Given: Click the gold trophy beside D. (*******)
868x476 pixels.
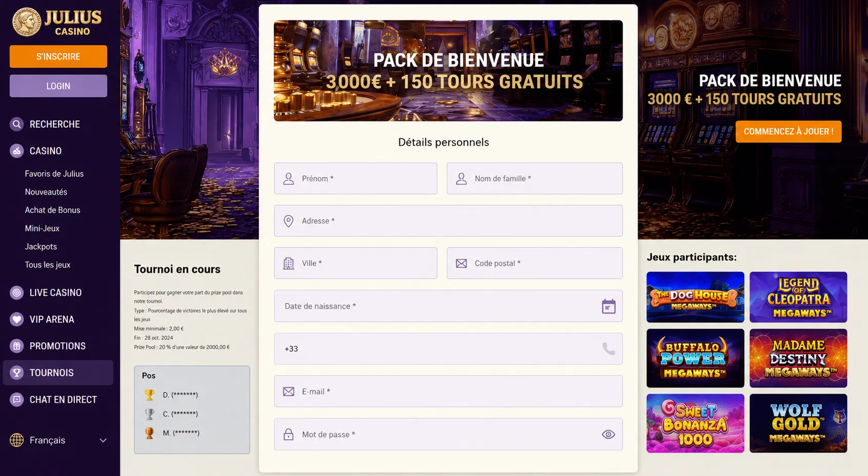Looking at the screenshot, I should click(150, 395).
